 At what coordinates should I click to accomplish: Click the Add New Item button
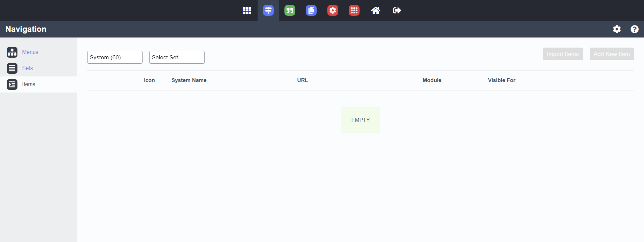611,54
